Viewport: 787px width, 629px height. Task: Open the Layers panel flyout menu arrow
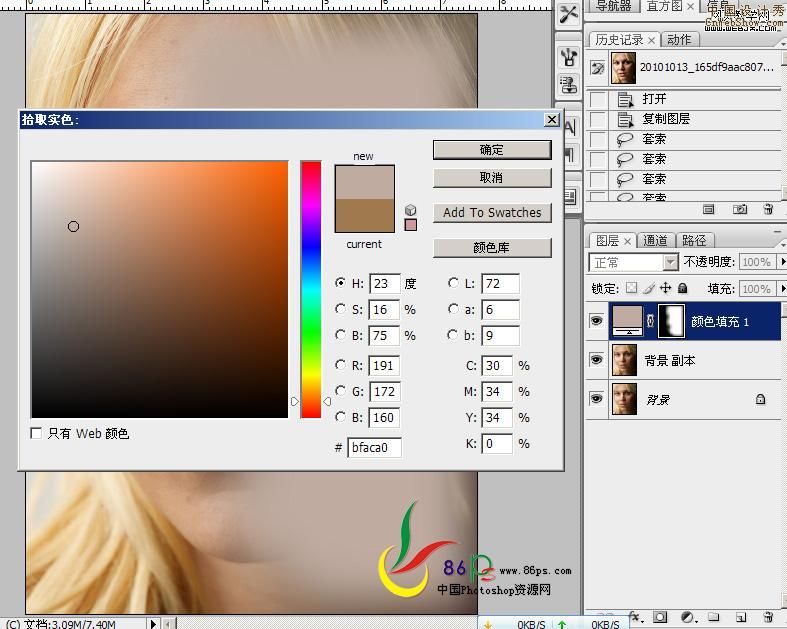coord(783,244)
